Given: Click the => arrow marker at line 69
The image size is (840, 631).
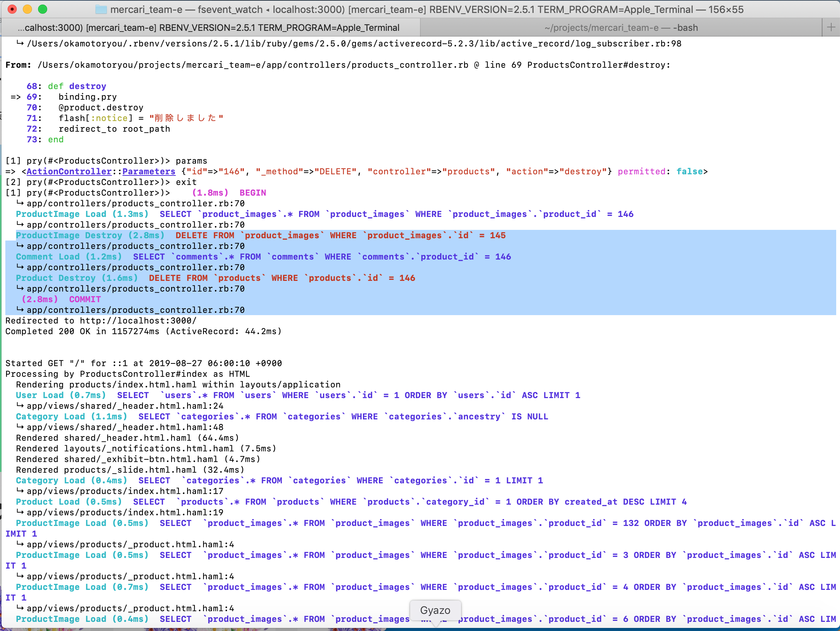Looking at the screenshot, I should pyautogui.click(x=16, y=97).
